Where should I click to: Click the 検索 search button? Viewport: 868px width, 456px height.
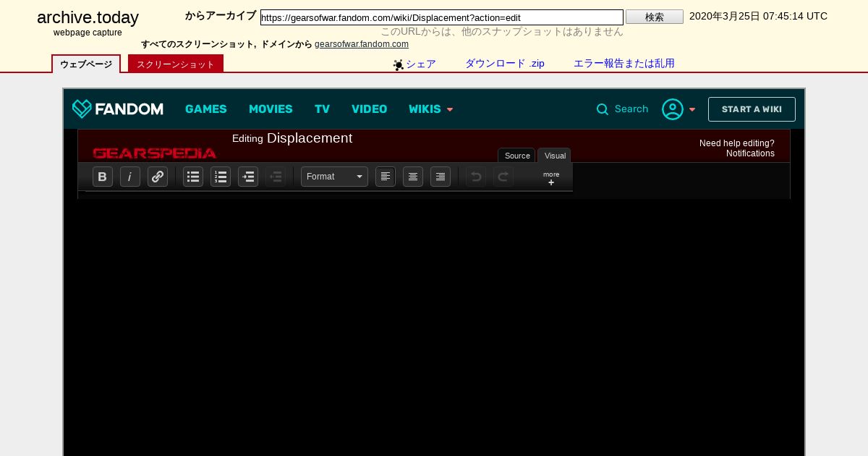click(655, 17)
